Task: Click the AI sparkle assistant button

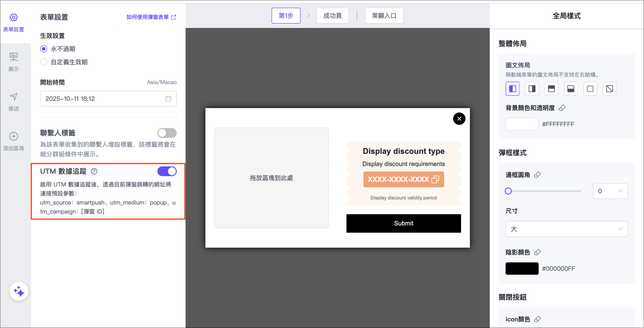Action: click(x=19, y=291)
